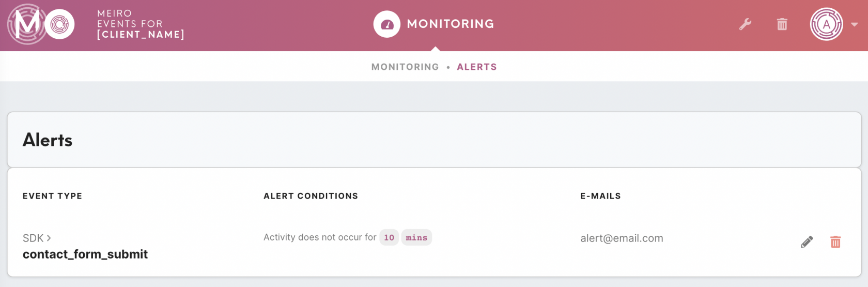Select the Alerts sub-tab
The height and width of the screenshot is (287, 868).
click(477, 67)
